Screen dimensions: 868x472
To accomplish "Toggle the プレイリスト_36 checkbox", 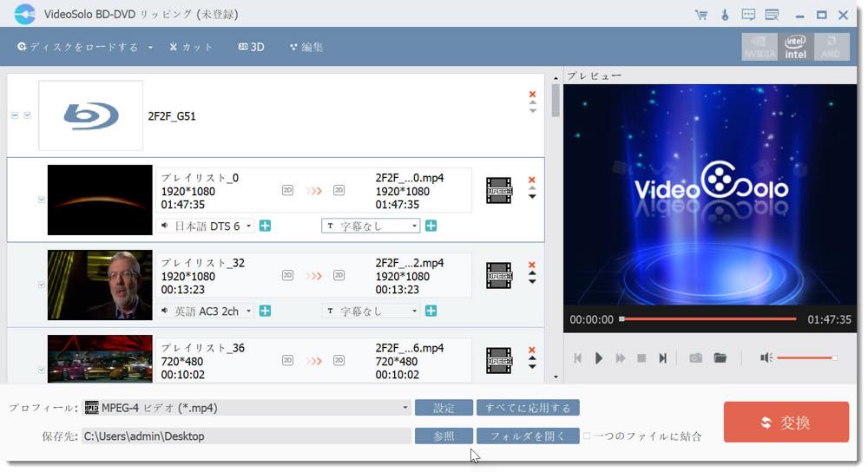I will [42, 369].
